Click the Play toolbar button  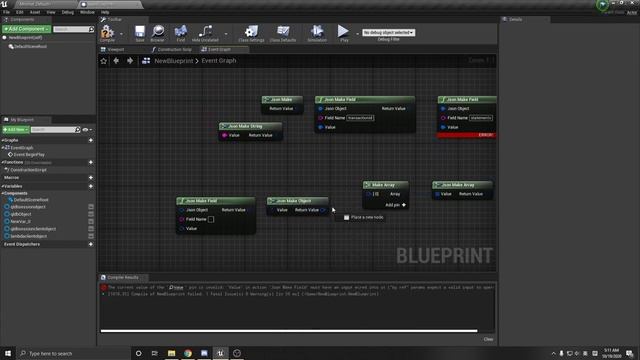(x=344, y=33)
